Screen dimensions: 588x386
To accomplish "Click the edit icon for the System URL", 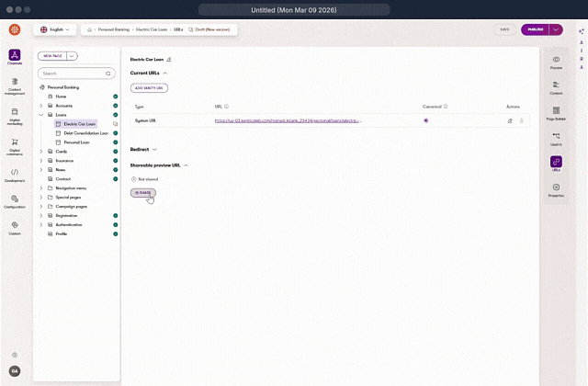I will pyautogui.click(x=510, y=120).
